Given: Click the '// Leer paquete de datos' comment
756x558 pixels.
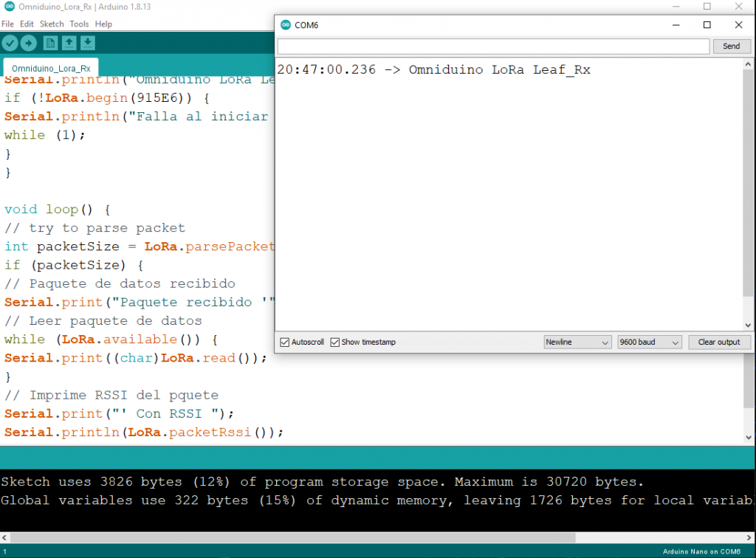Looking at the screenshot, I should (103, 321).
